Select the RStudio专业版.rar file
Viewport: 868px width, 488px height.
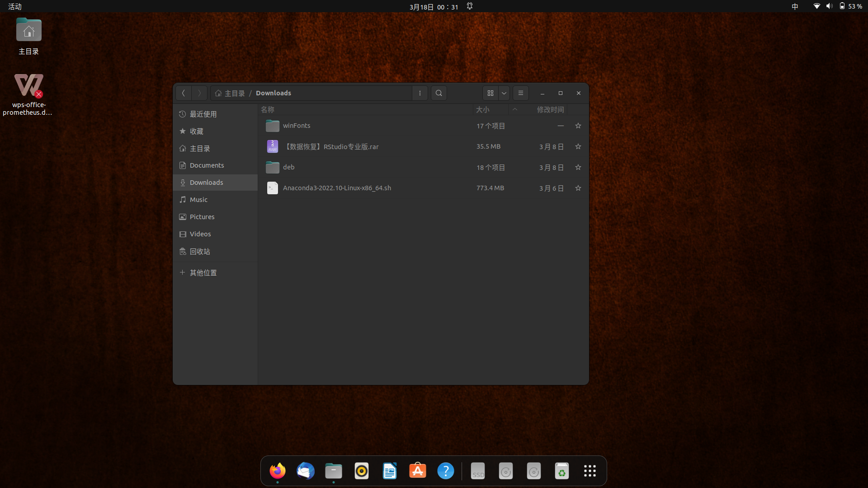point(331,146)
